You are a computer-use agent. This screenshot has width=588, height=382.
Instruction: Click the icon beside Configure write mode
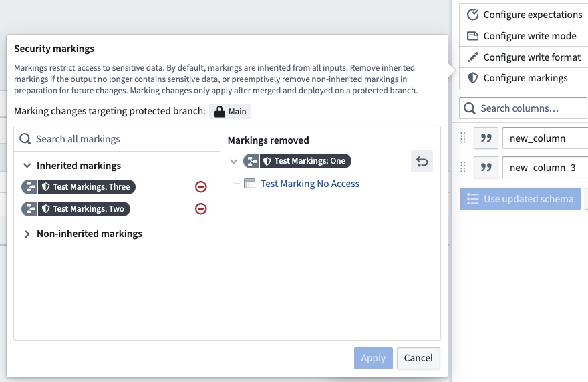coord(472,36)
